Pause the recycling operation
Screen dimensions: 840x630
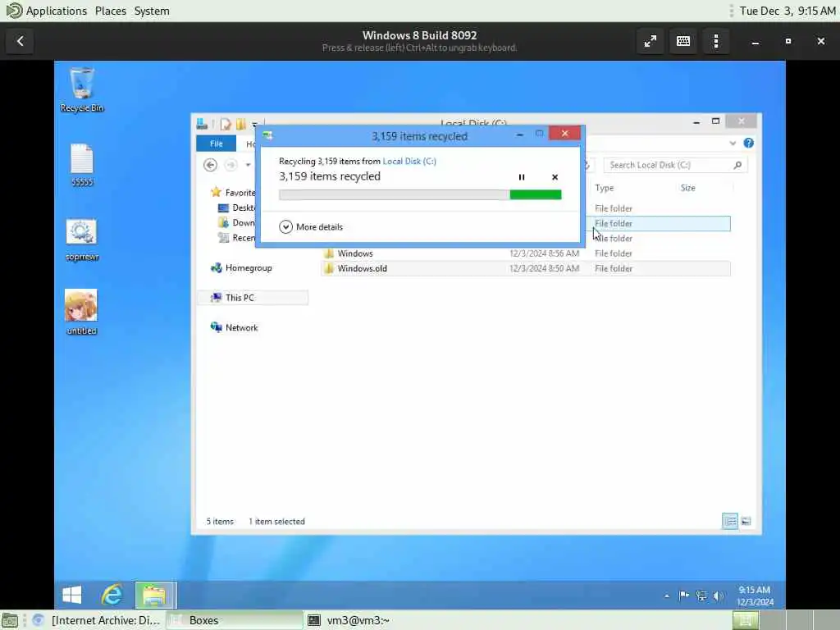click(x=521, y=177)
